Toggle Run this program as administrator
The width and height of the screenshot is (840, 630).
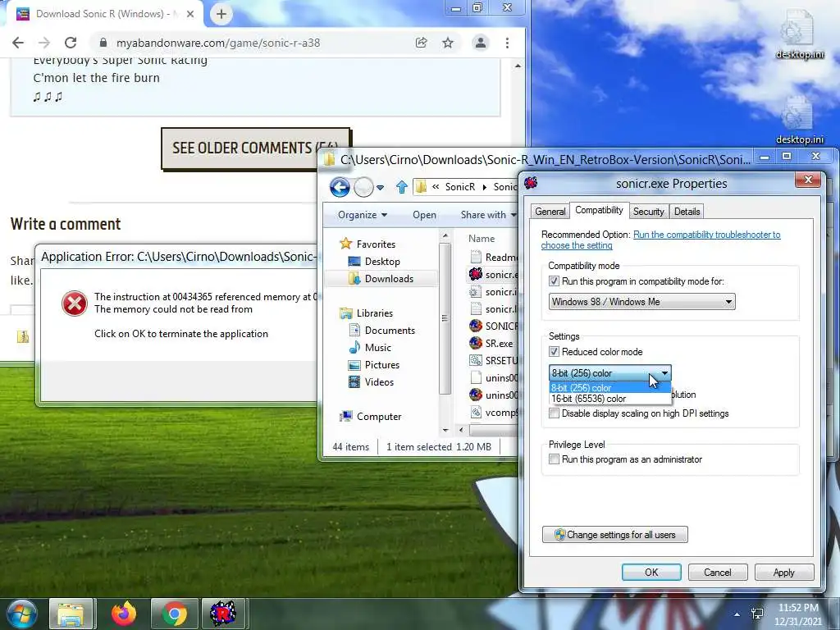click(x=554, y=459)
